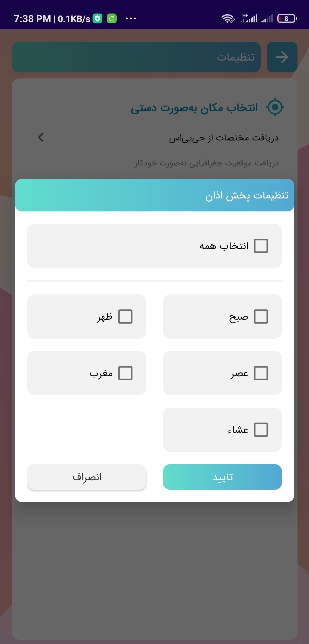The width and height of the screenshot is (309, 644).
Task: Click the GPS location target icon
Action: (x=275, y=108)
